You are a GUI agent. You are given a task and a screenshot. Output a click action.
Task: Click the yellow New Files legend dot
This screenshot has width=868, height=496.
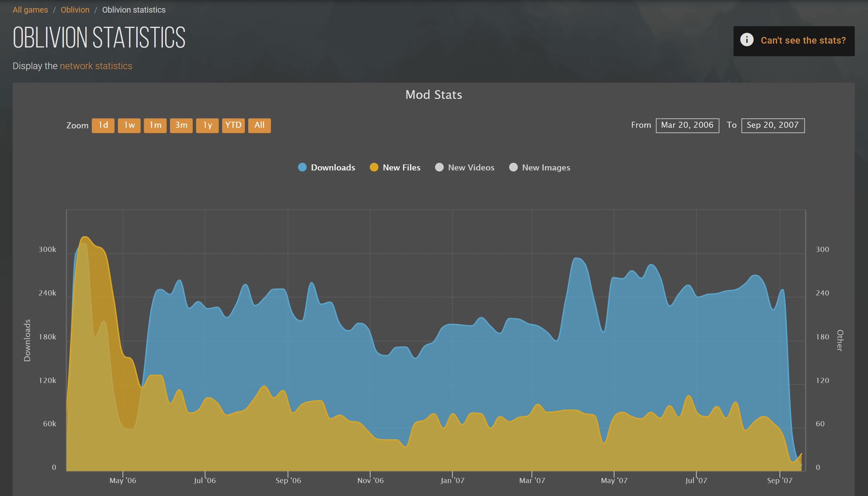[374, 167]
